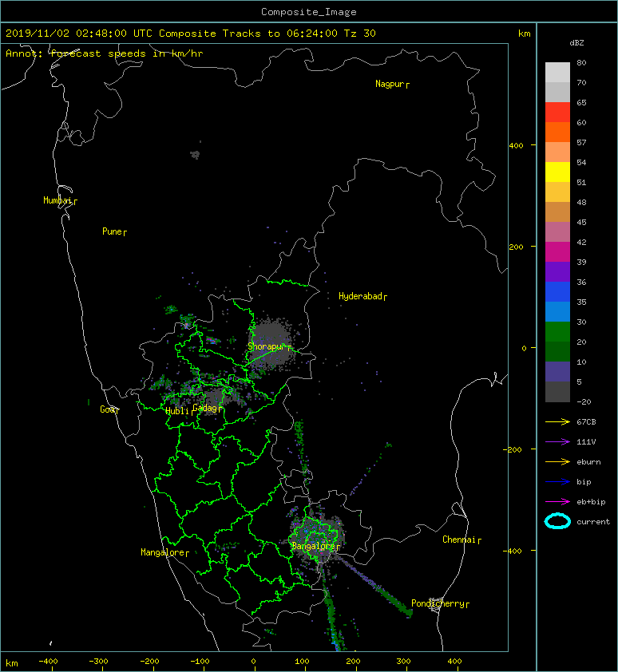Image resolution: width=618 pixels, height=672 pixels.
Task: Click the dBZ heading above color scale
Action: [x=576, y=43]
